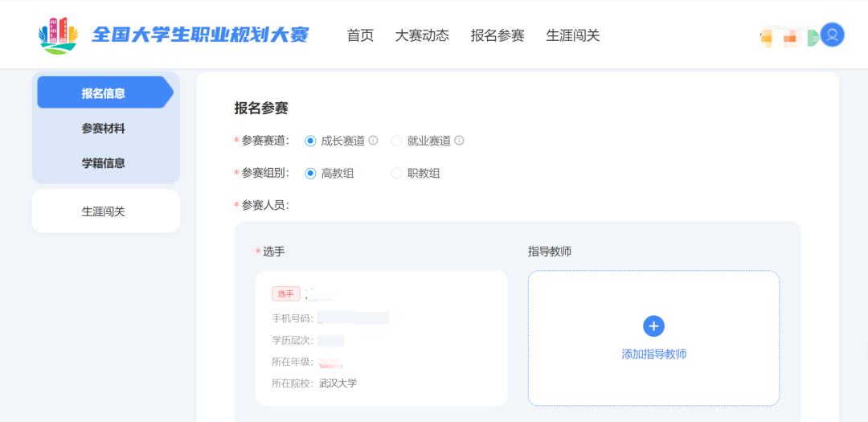The height and width of the screenshot is (422, 868).
Task: Click the 所在年级 field label
Action: coord(293,363)
